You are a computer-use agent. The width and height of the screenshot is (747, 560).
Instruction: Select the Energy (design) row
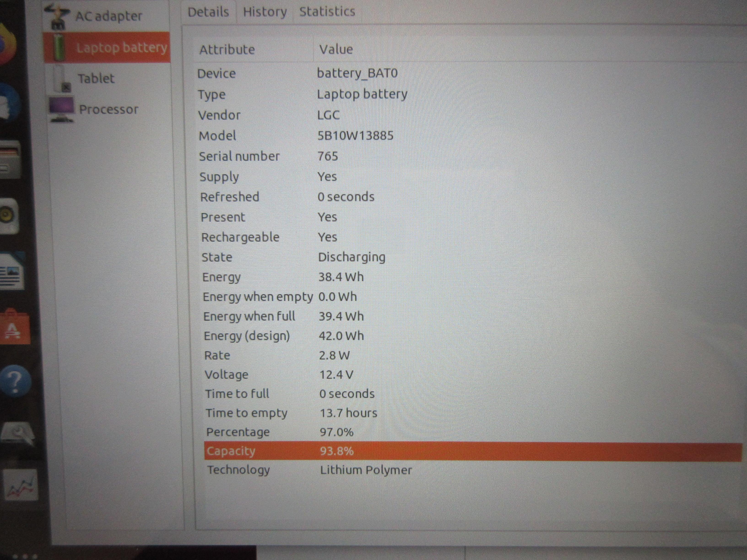(x=471, y=336)
